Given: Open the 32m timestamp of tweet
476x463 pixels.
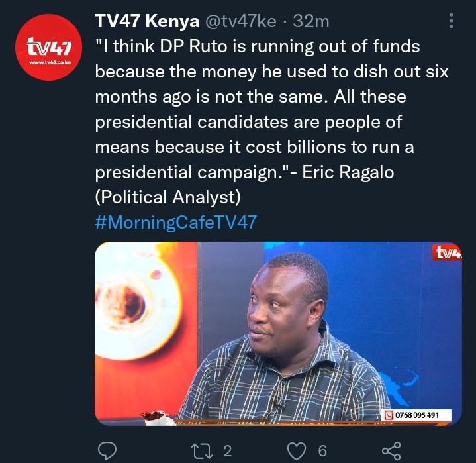Looking at the screenshot, I should (311, 22).
